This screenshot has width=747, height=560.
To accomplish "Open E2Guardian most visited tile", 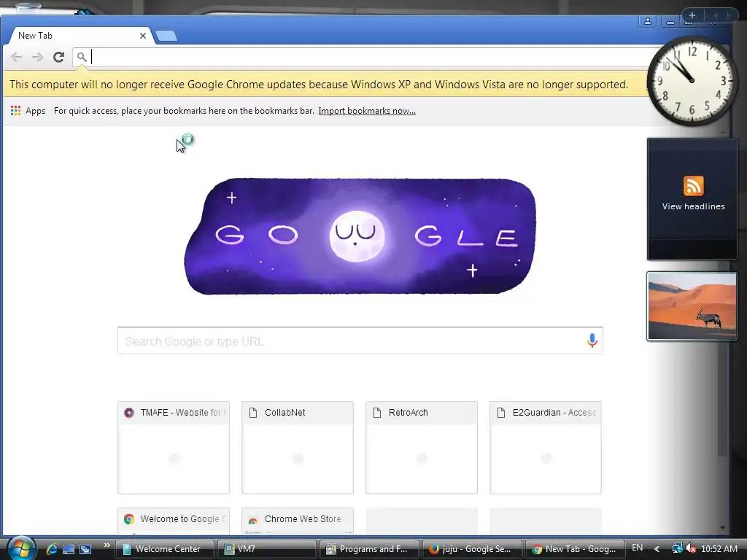I will [x=546, y=448].
